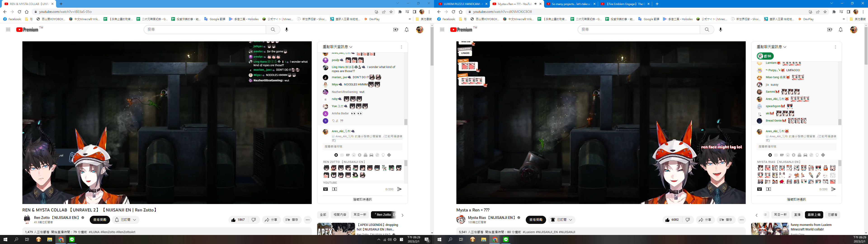Like the Mysta x Ren video (6082)
868x244 pixels.
(672, 220)
